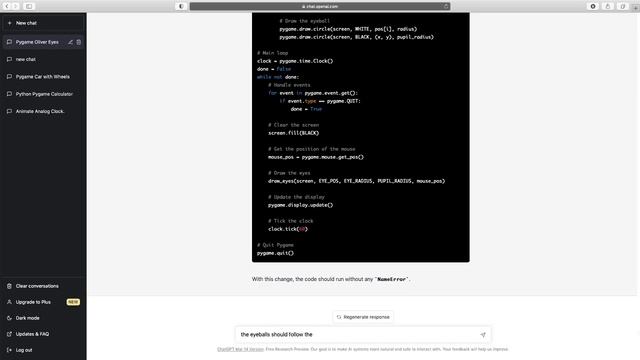
Task: Open the conversation titled new chat
Action: (43, 59)
